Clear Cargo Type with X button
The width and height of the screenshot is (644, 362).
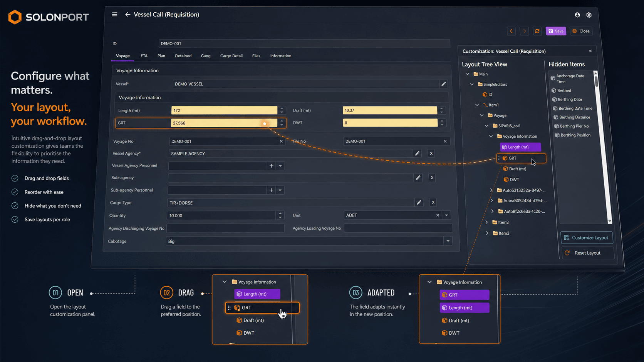[433, 202]
